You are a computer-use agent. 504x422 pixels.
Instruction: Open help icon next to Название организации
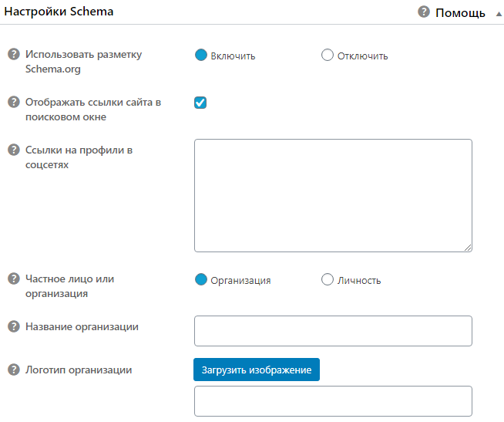coord(14,326)
